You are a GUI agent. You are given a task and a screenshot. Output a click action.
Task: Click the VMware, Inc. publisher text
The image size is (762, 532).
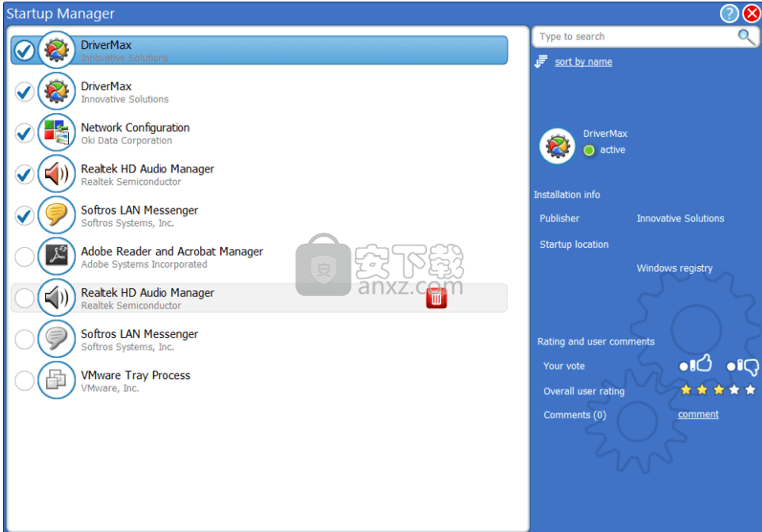(x=110, y=389)
